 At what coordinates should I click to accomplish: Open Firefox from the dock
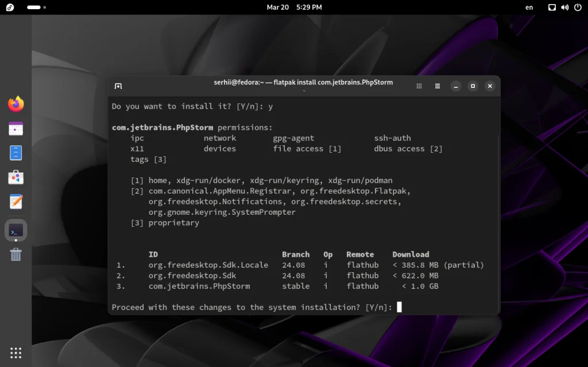16,105
